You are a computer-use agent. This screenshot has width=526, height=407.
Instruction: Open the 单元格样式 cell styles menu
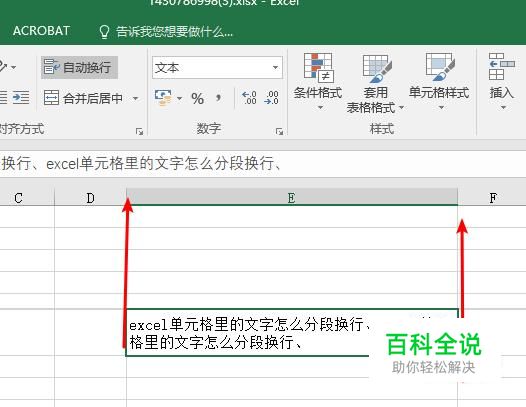(x=439, y=82)
